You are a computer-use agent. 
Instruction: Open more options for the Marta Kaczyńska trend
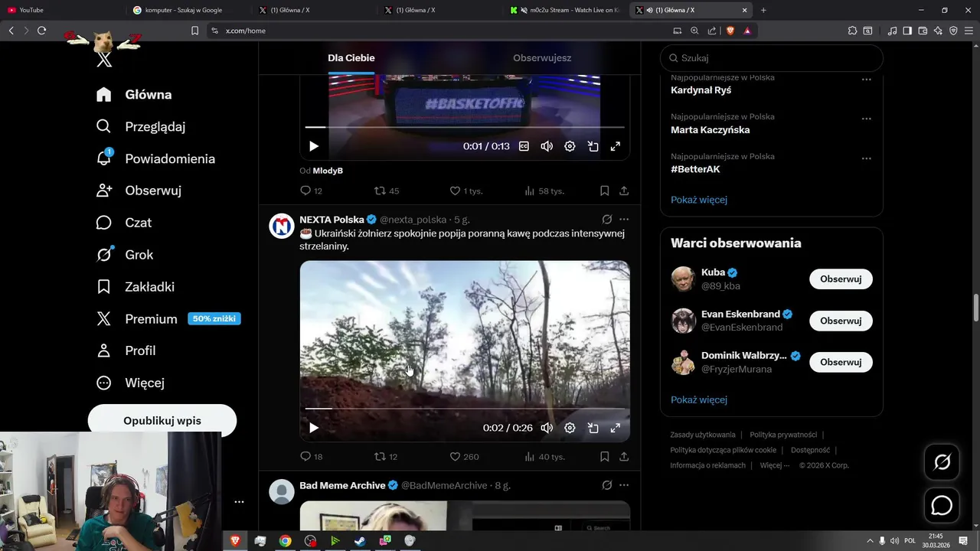[867, 119]
